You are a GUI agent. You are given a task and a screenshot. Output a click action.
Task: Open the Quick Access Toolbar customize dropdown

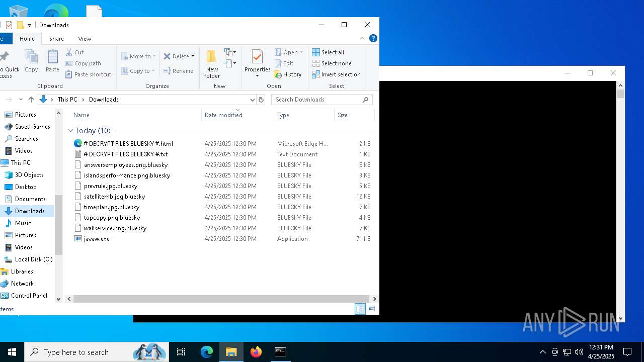tap(29, 25)
